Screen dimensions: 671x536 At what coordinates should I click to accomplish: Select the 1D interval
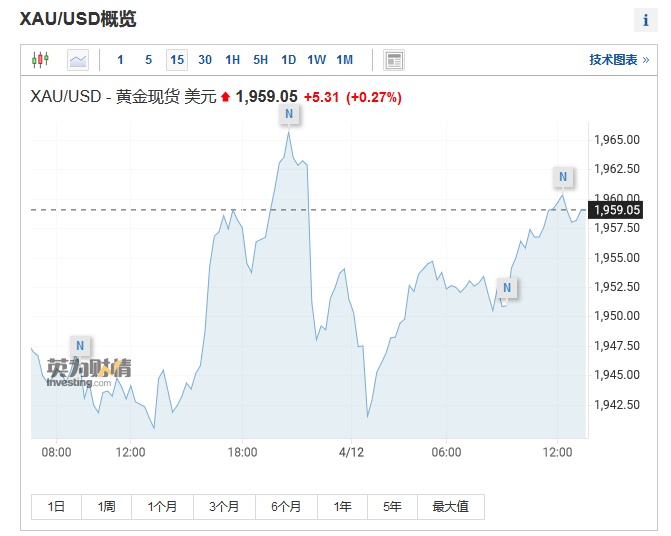289,60
